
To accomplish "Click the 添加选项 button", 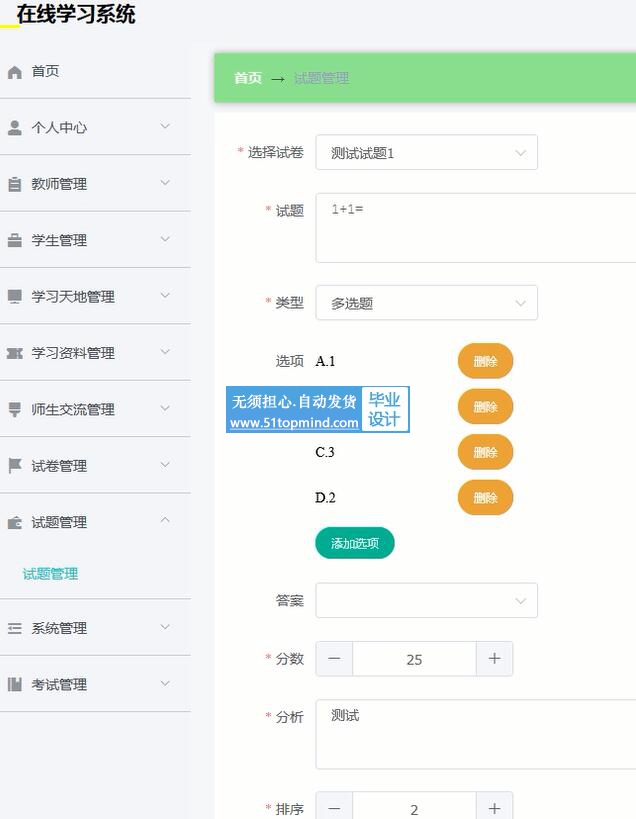I will pos(355,543).
